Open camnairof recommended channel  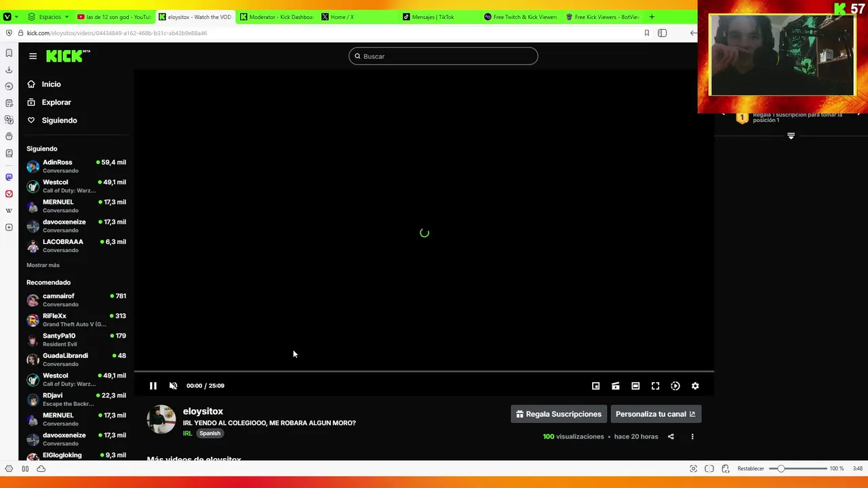click(76, 300)
